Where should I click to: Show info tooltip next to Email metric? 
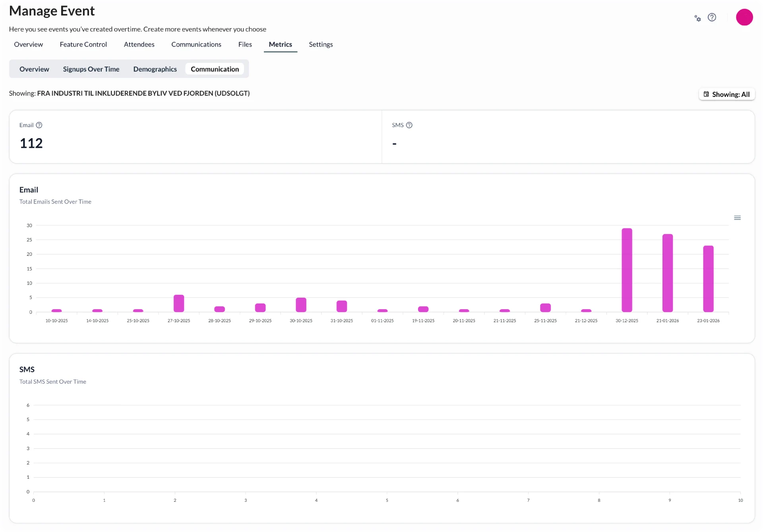39,125
